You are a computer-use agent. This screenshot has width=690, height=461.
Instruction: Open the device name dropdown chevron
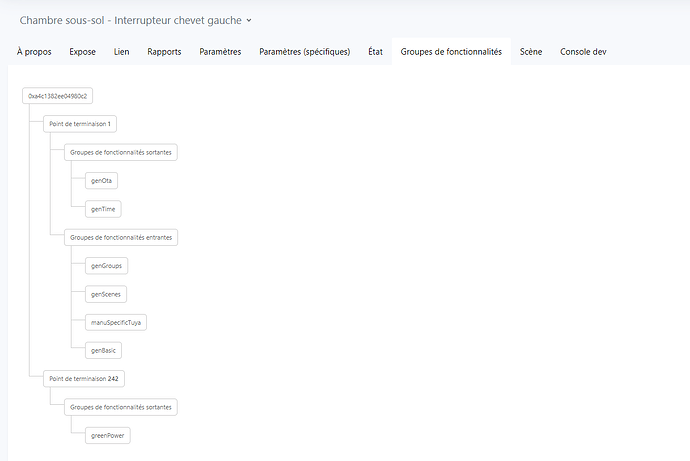(249, 20)
